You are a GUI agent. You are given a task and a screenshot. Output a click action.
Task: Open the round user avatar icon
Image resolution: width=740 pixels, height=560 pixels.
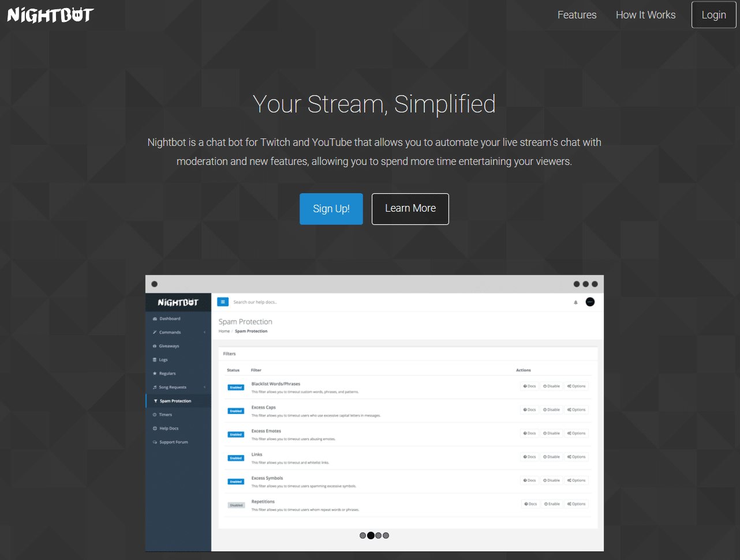[590, 302]
